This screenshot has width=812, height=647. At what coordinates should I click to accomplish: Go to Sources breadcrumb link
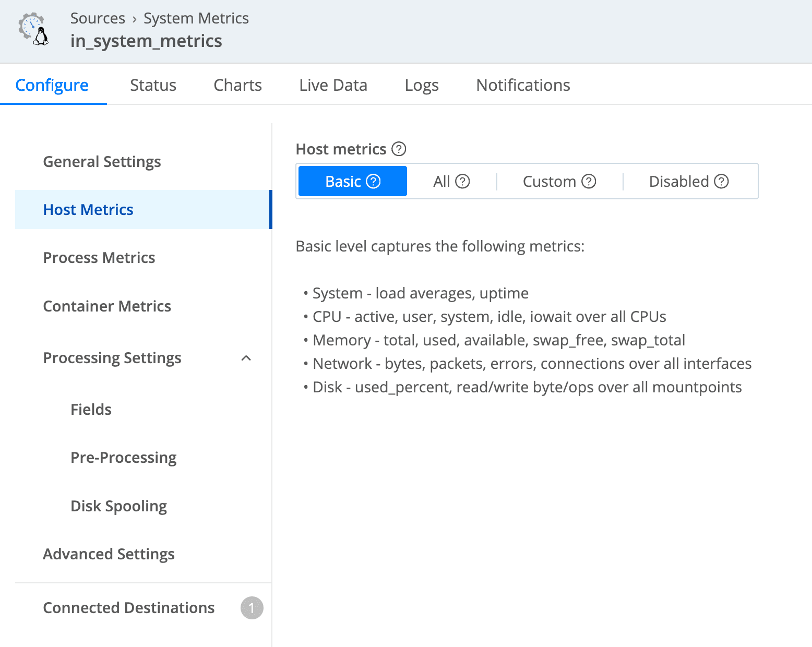click(x=98, y=18)
